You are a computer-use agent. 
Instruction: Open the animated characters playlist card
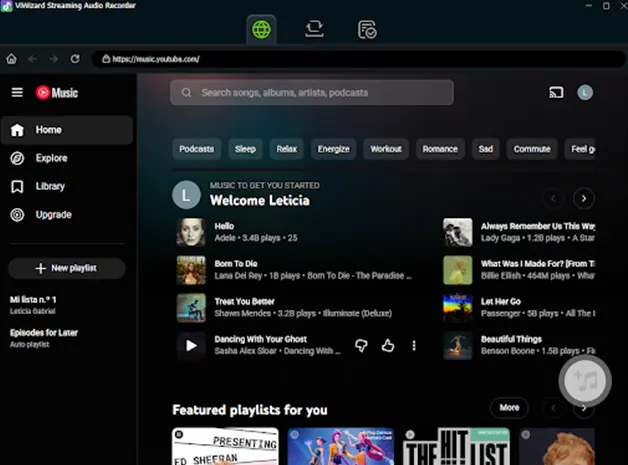[341, 446]
